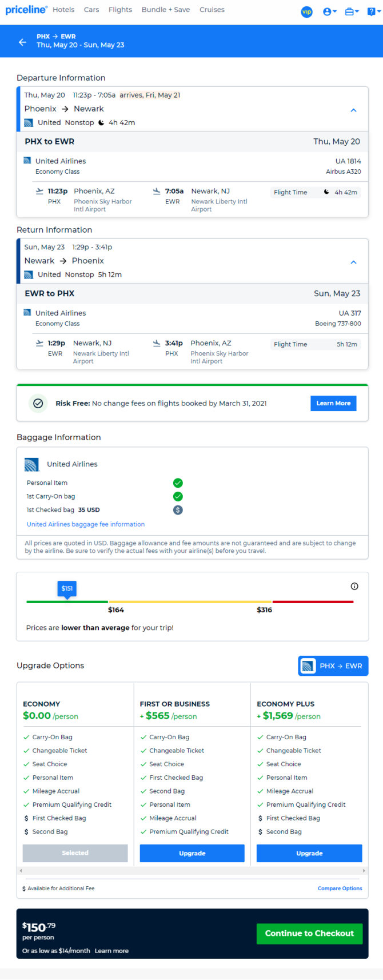The height and width of the screenshot is (980, 383).
Task: Open United Airlines baggage fee information link
Action: 86,524
